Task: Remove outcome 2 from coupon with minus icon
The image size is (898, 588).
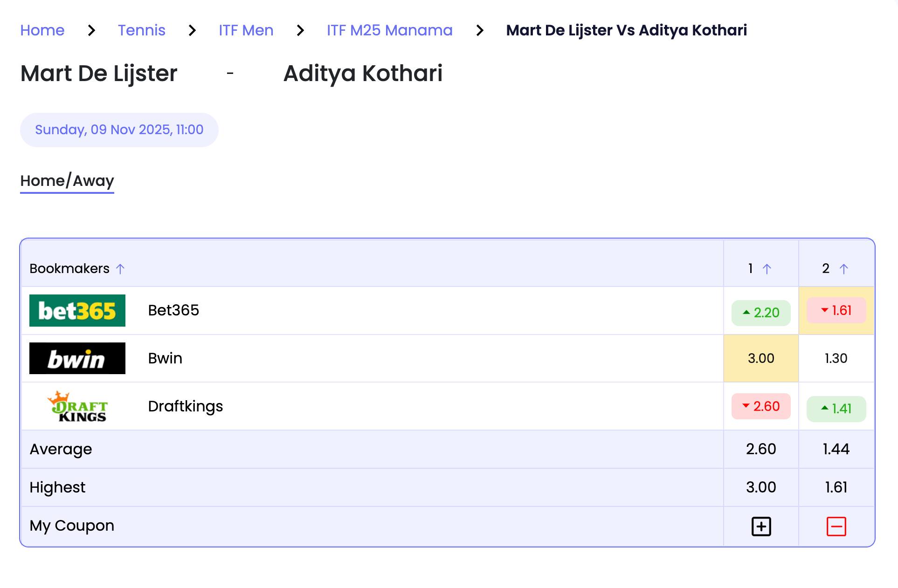Action: 836,526
